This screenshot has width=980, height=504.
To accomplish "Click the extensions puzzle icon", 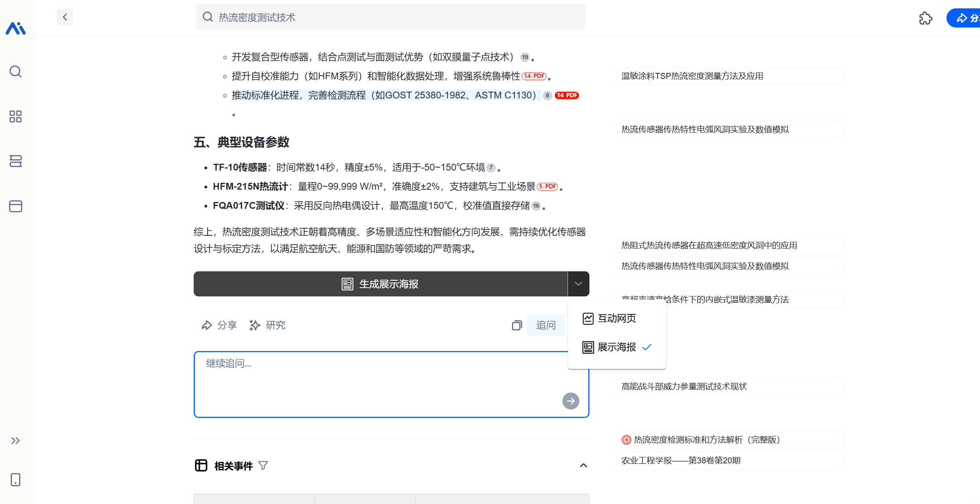I will [925, 18].
